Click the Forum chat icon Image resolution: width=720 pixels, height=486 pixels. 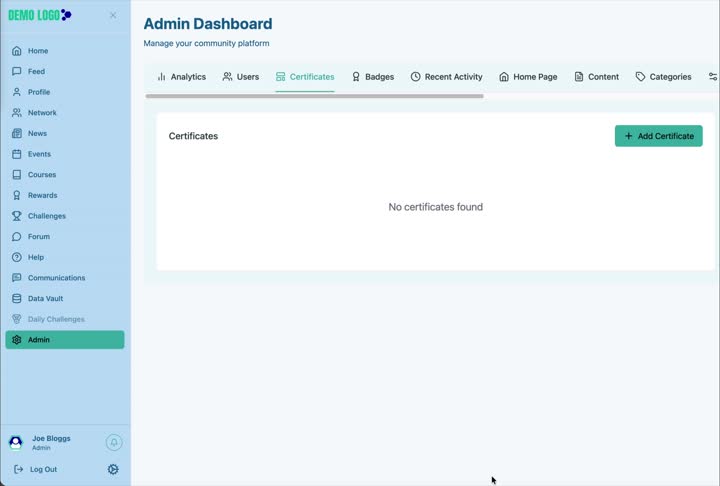click(17, 237)
